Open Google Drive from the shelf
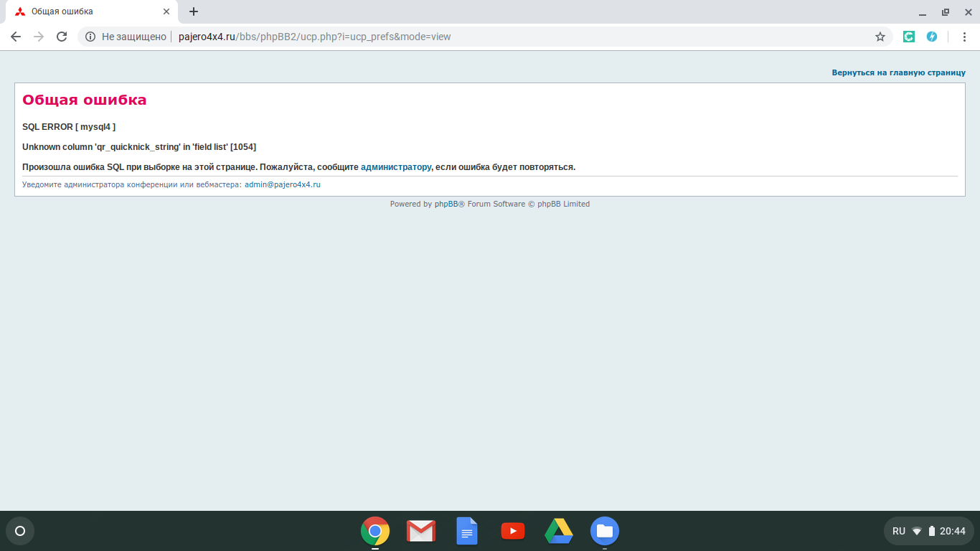 [x=559, y=531]
